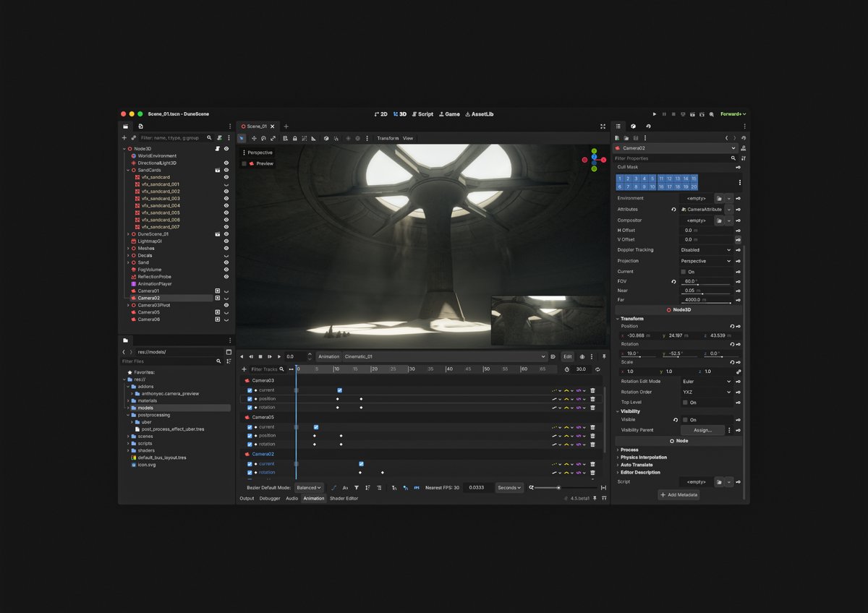
Task: Open the Projection Perspective dropdown
Action: pyautogui.click(x=706, y=261)
